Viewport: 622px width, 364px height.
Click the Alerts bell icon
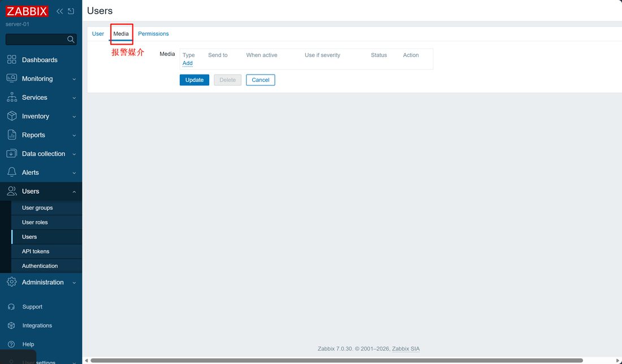click(x=12, y=172)
